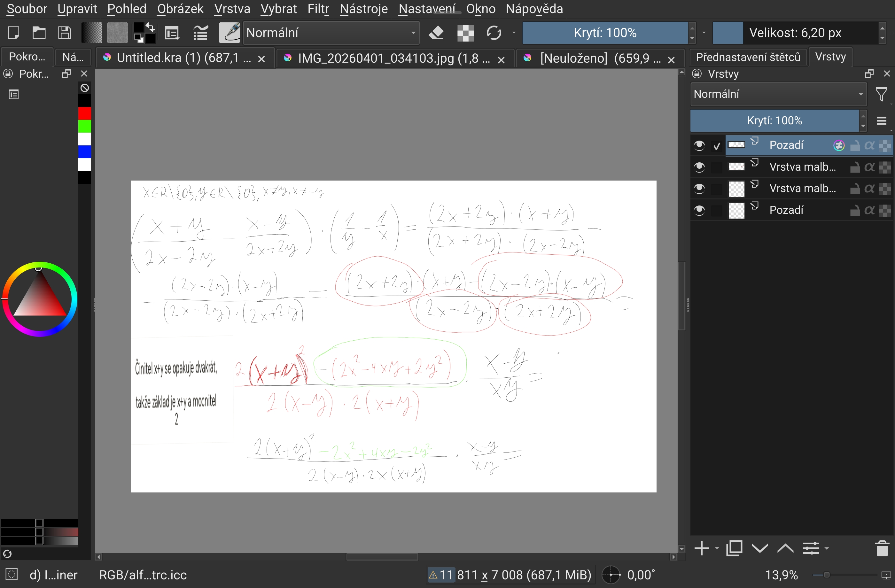Pick the red swatch in the palette

click(85, 113)
